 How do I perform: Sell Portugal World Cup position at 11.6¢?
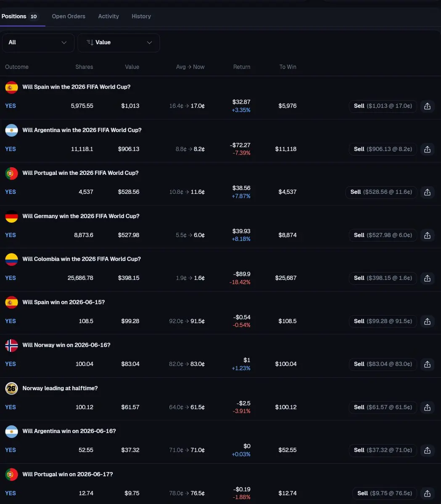[x=381, y=192]
